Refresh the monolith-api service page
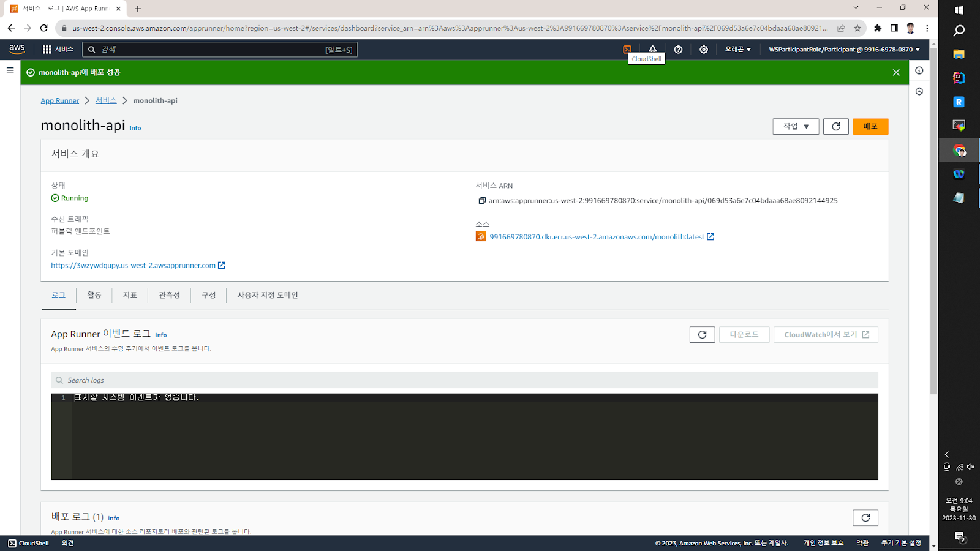The height and width of the screenshot is (551, 980). [x=835, y=127]
